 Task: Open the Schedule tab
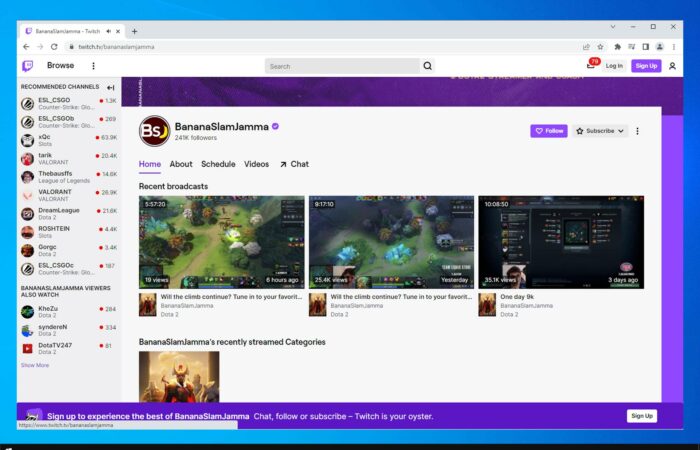pyautogui.click(x=218, y=164)
